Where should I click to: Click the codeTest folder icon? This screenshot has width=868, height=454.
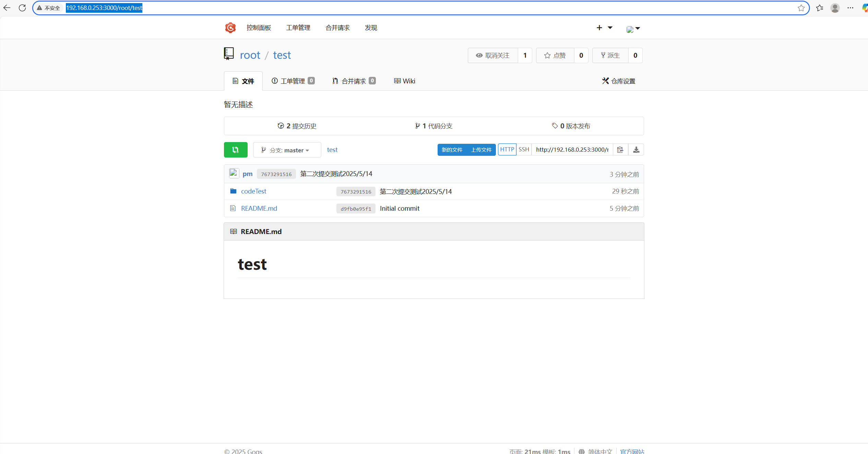point(234,191)
